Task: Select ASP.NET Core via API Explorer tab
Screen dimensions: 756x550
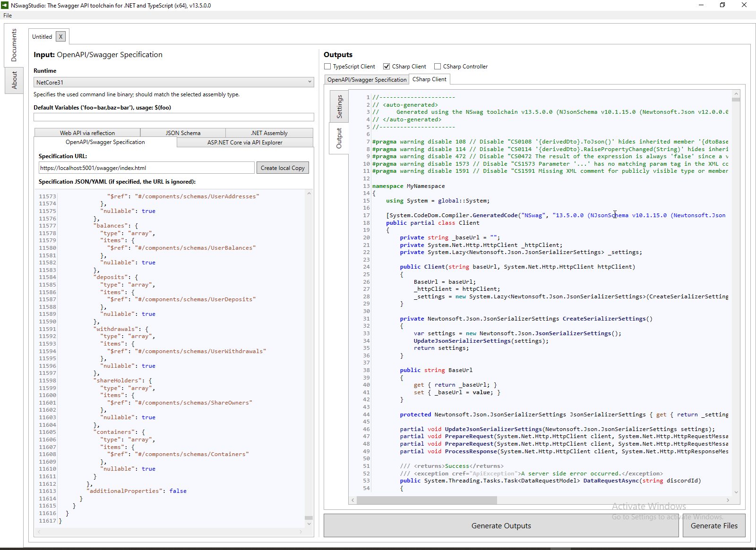Action: pos(245,143)
